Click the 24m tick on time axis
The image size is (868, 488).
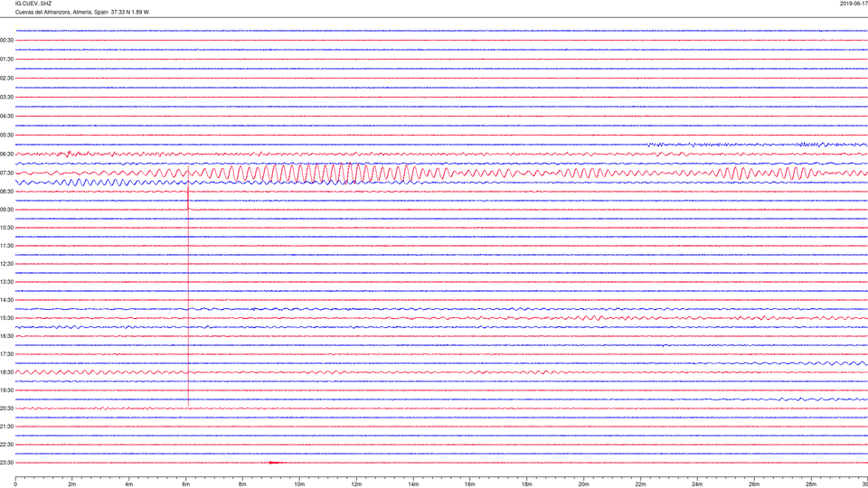[x=697, y=484]
